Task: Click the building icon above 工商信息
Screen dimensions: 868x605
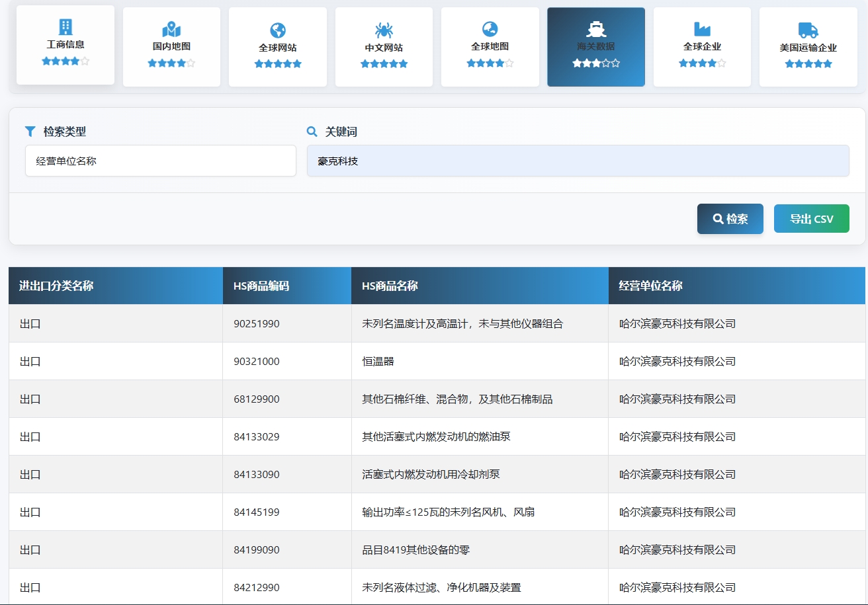Action: 65,27
